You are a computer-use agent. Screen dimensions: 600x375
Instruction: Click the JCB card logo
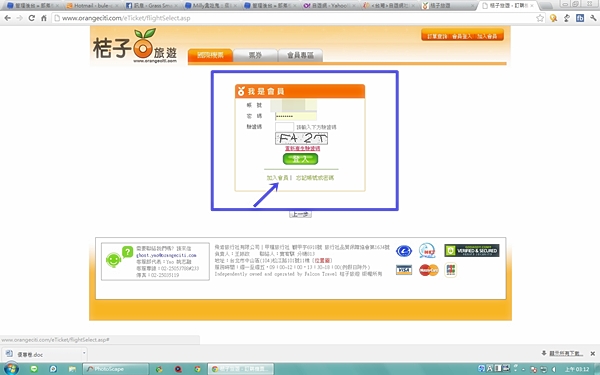click(451, 270)
